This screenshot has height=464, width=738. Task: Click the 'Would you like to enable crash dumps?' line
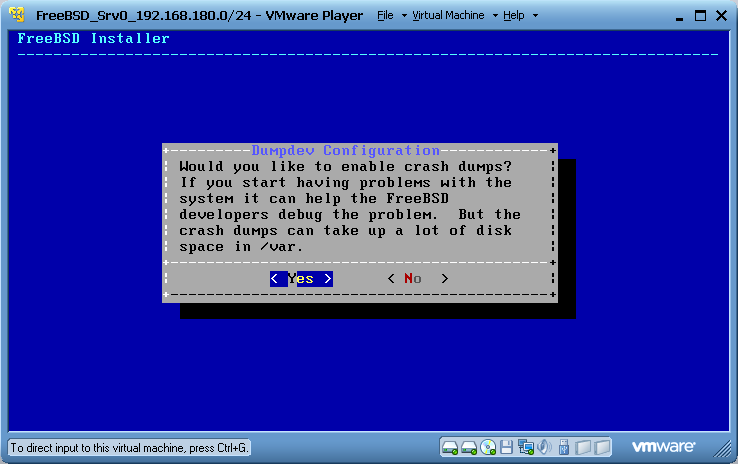pyautogui.click(x=345, y=167)
